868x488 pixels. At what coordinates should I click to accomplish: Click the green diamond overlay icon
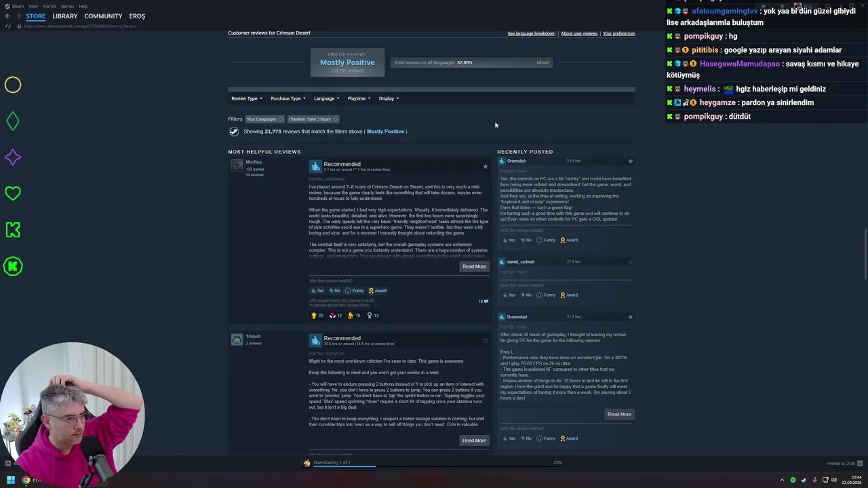coord(13,121)
